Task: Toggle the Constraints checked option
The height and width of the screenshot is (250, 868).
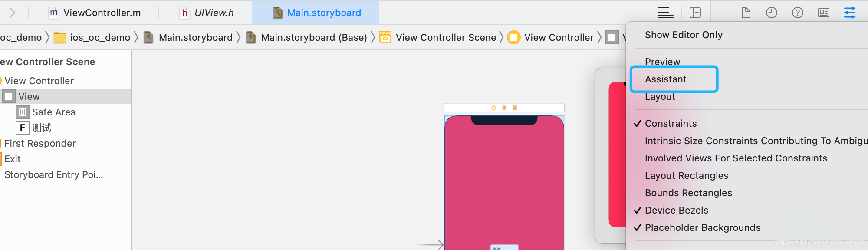Action: (x=671, y=124)
